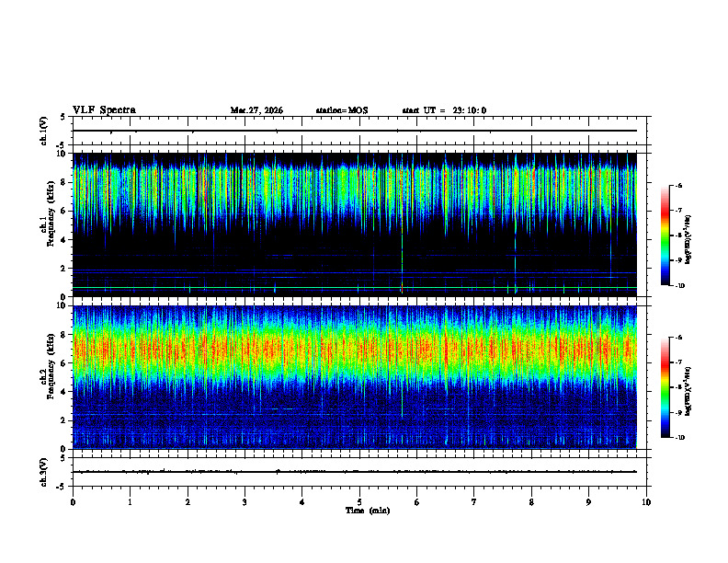
Task: Click the time axis tick label "10"
Action: pos(646,502)
